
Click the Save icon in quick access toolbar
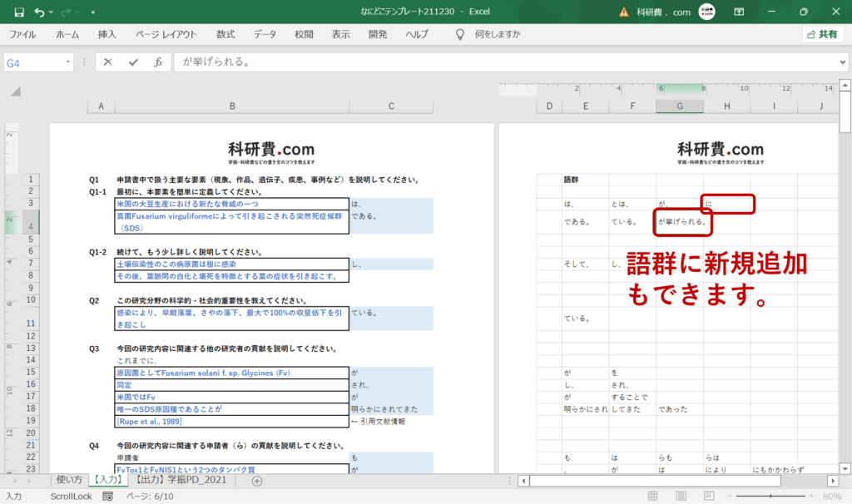click(x=19, y=12)
